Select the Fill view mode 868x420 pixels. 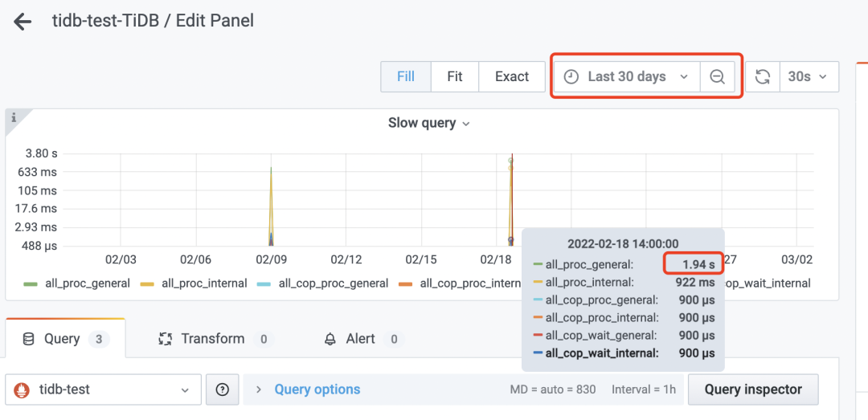tap(406, 77)
